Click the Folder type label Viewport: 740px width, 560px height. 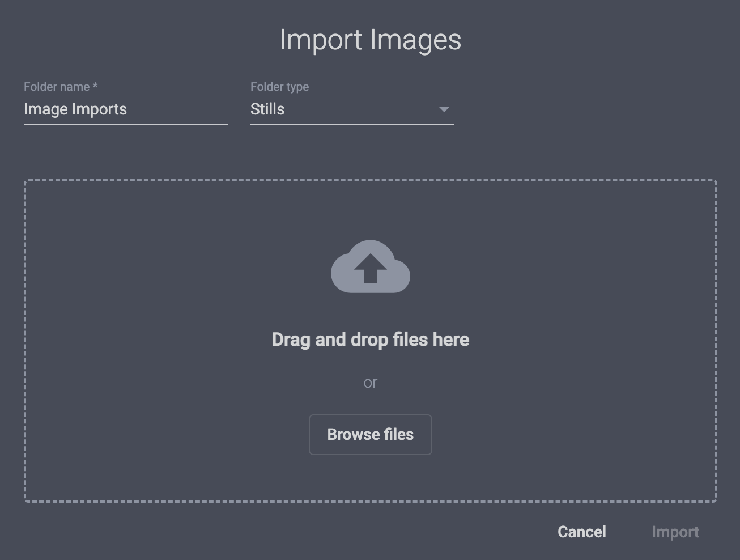279,87
